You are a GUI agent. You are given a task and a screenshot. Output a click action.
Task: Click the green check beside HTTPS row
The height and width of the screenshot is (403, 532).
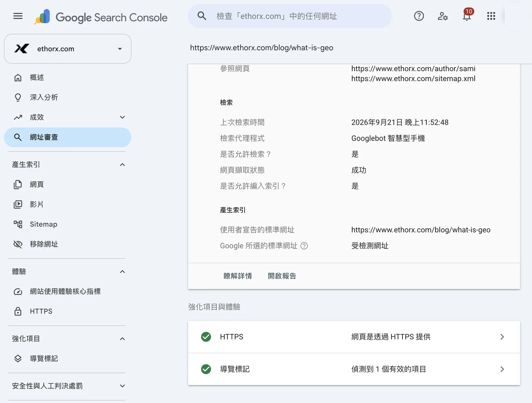206,337
